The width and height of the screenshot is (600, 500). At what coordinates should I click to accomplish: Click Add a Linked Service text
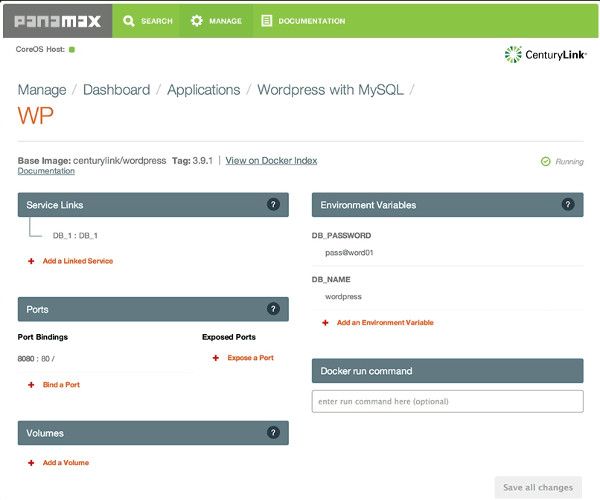pyautogui.click(x=78, y=261)
